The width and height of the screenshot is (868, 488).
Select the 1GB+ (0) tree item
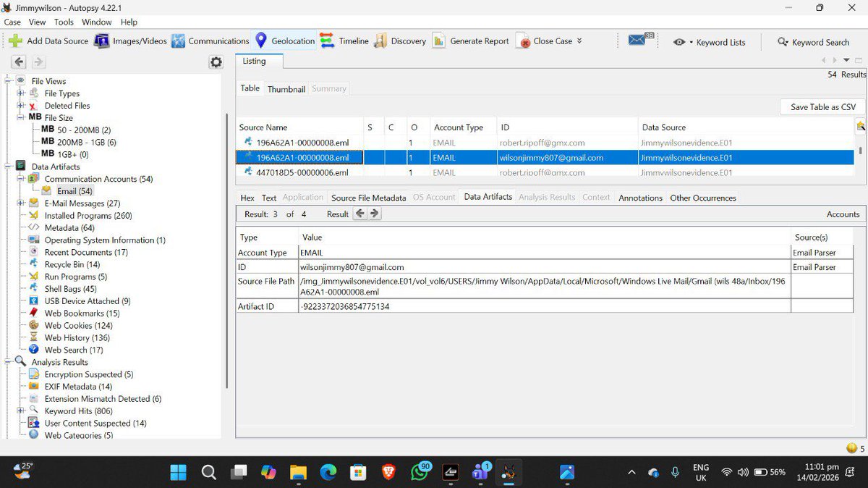pyautogui.click(x=64, y=154)
